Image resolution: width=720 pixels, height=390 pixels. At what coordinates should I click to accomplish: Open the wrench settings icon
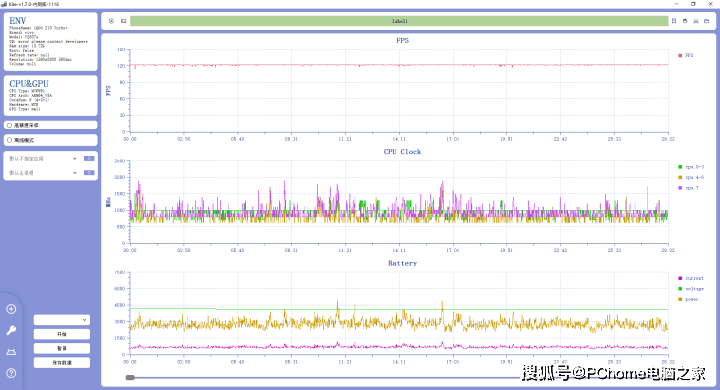coord(11,330)
